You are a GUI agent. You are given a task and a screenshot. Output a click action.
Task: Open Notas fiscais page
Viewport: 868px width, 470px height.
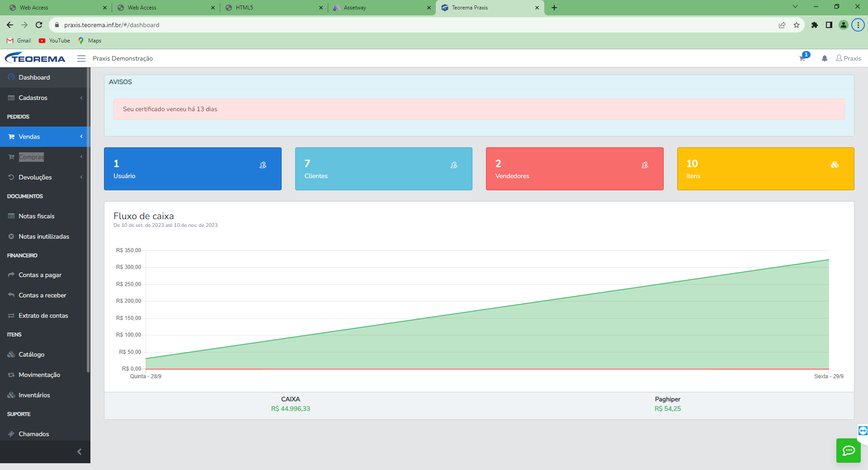point(44,216)
